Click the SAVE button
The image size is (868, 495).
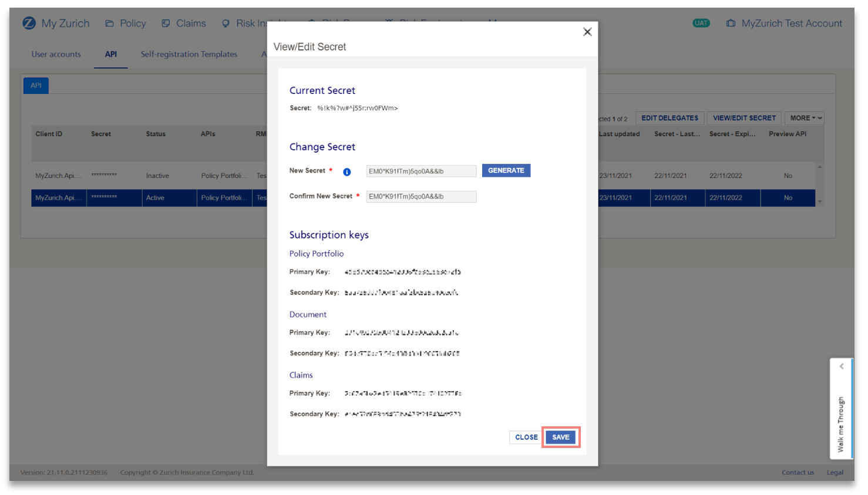560,437
